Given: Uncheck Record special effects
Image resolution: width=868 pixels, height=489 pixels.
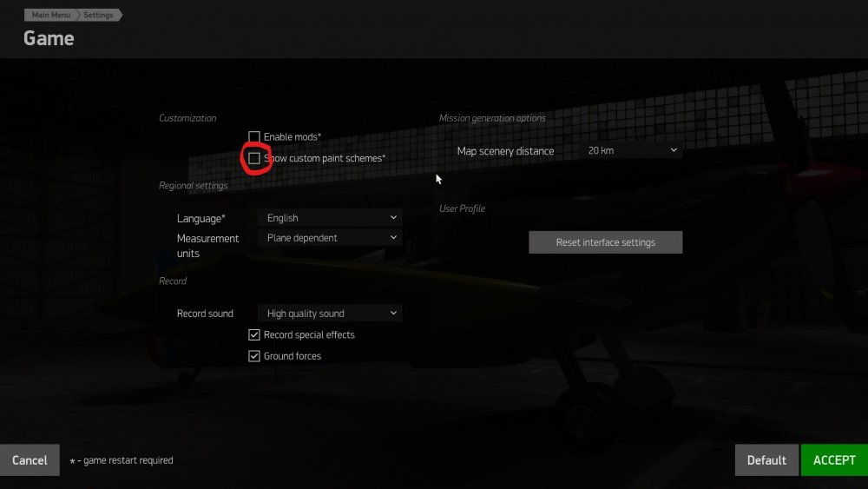Looking at the screenshot, I should (254, 334).
